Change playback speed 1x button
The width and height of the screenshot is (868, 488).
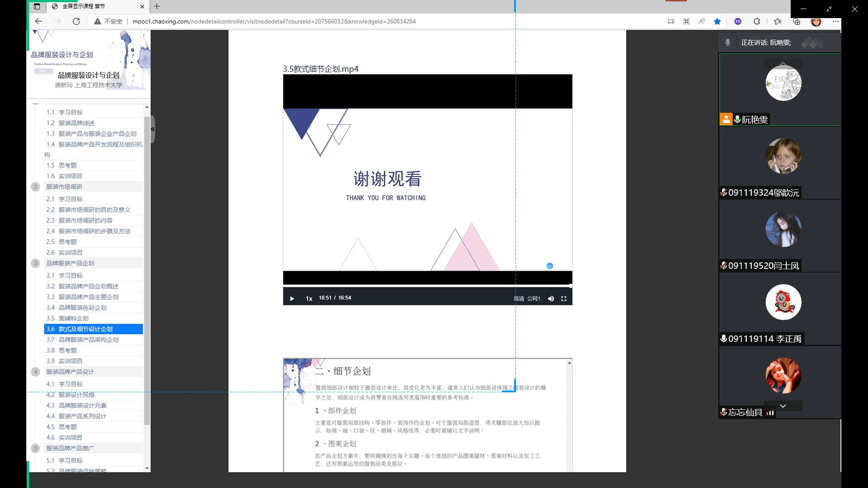coord(309,299)
